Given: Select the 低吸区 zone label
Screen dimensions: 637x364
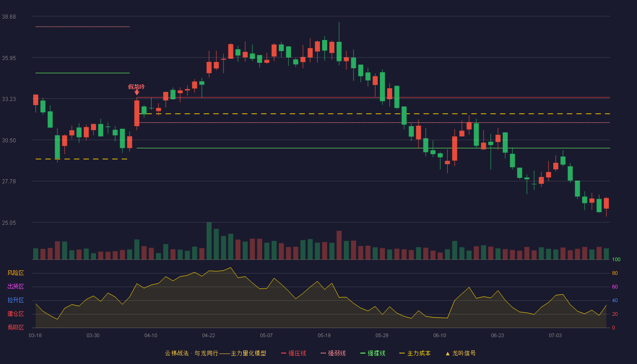Looking at the screenshot, I should tap(16, 327).
